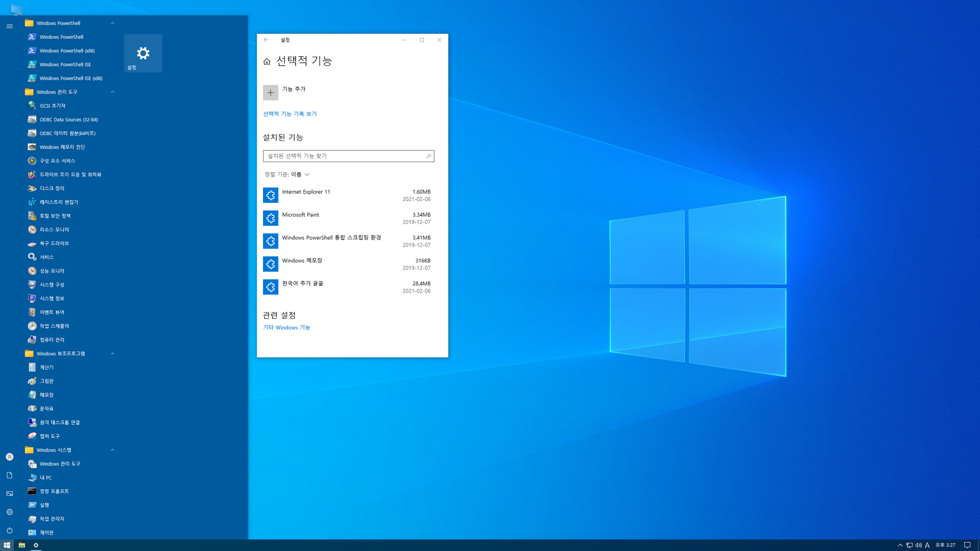This screenshot has width=980, height=551.
Task: Open user account icon in Start rail
Action: coord(9,457)
